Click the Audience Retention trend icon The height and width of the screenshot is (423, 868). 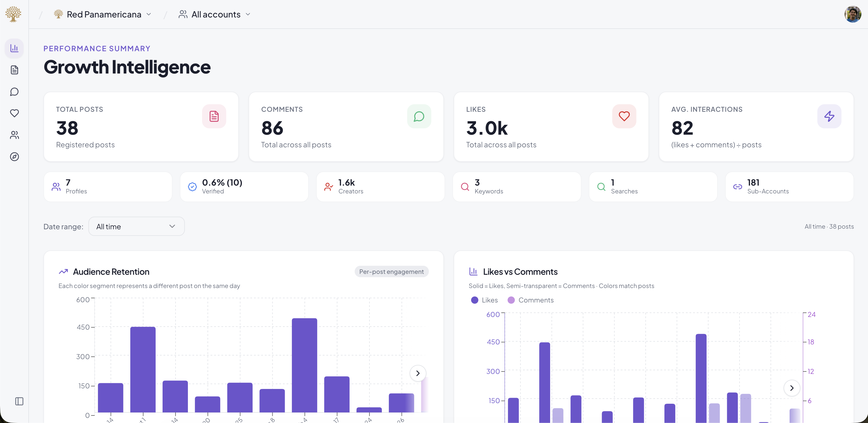[63, 271]
